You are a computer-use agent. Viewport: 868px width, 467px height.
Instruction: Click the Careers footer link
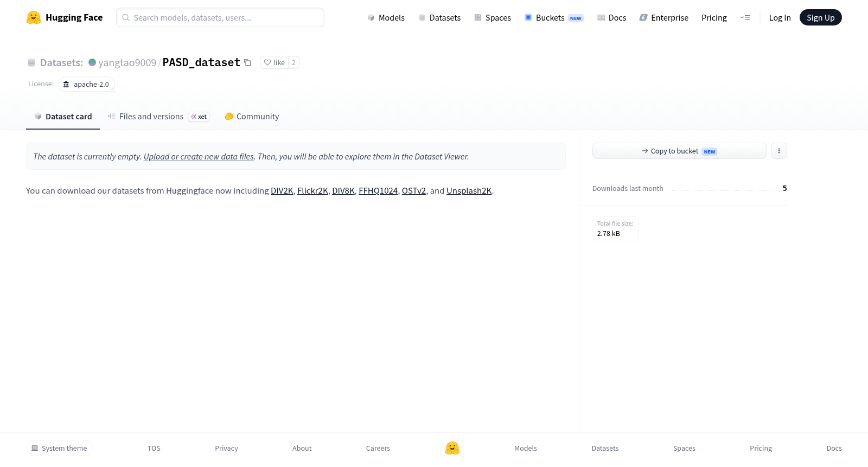click(378, 448)
